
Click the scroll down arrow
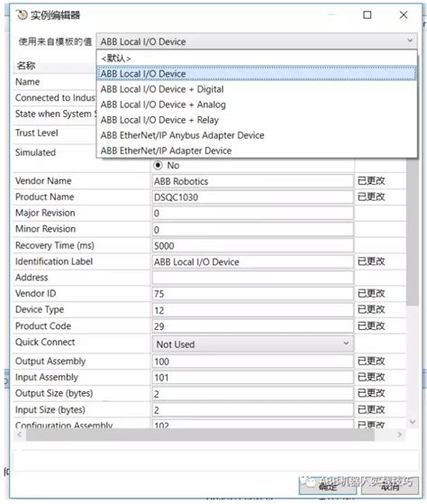(x=413, y=421)
